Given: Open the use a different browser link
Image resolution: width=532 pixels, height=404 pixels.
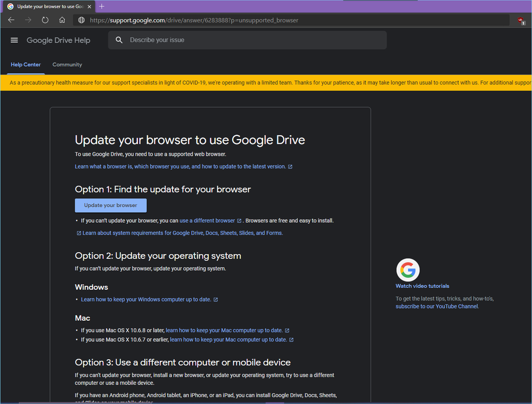Looking at the screenshot, I should tap(207, 221).
